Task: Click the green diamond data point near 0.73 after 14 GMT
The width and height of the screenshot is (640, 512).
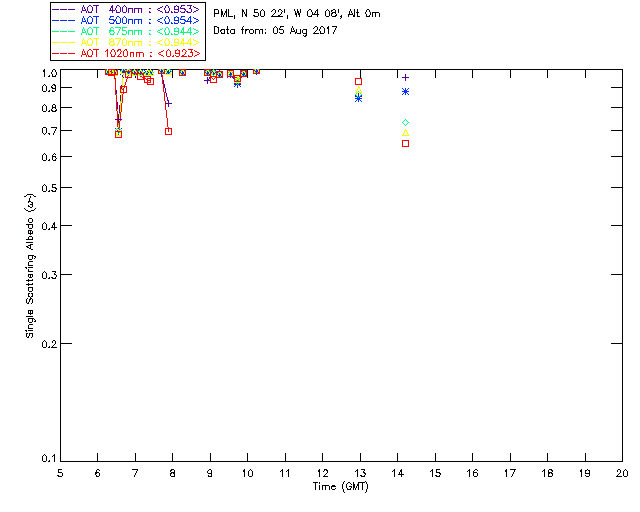Action: [x=405, y=122]
